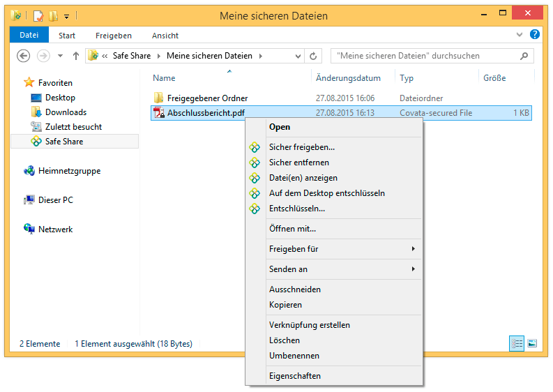Click Properties icon in quick access toolbar
Screen dimensions: 553x392
click(x=38, y=16)
